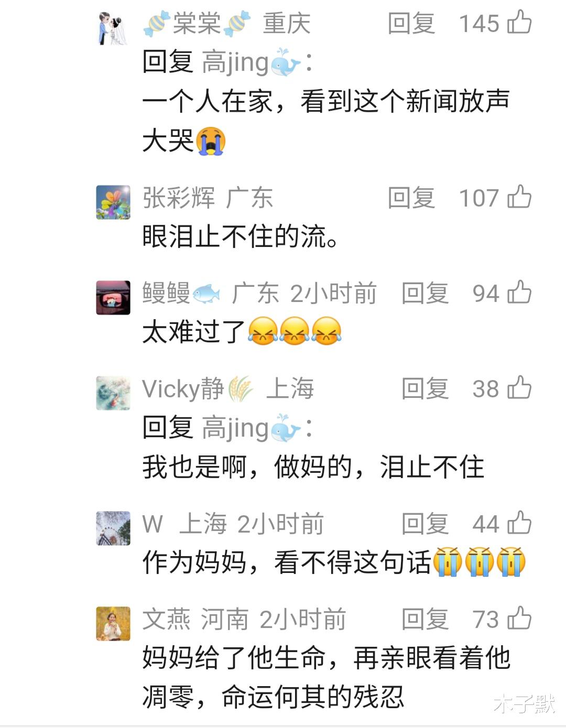Open 高jing mention in 棠棠's reply
Viewport: 566px width, 728px height.
click(x=252, y=62)
